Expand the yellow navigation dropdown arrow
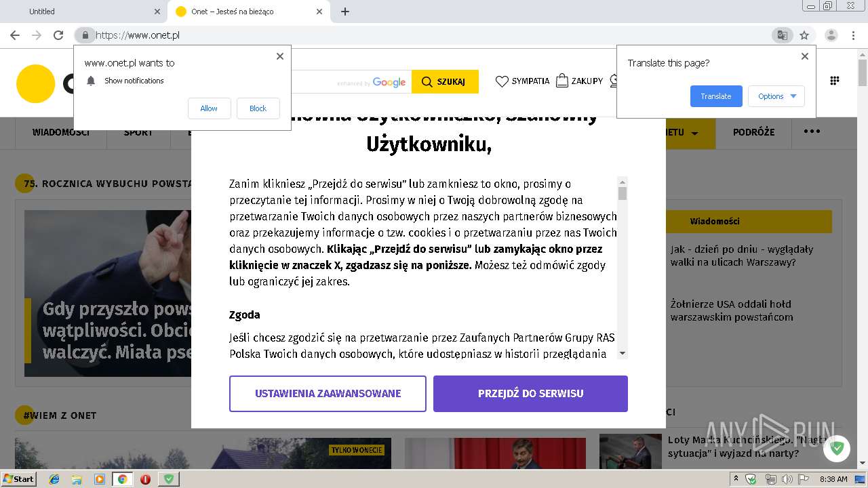 (x=694, y=134)
